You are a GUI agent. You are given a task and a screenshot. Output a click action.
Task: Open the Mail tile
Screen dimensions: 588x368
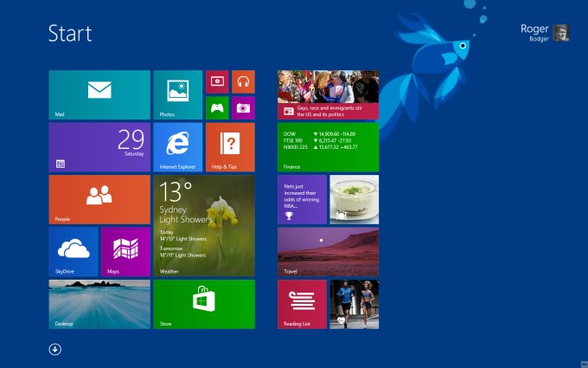click(99, 94)
